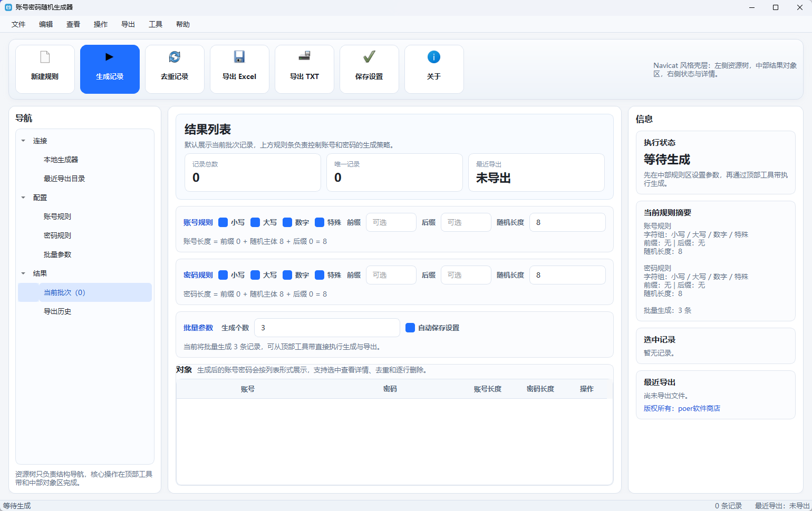Viewport: 812px width, 511px height.
Task: Click the 密码规则 随机长度 field
Action: pyautogui.click(x=567, y=275)
